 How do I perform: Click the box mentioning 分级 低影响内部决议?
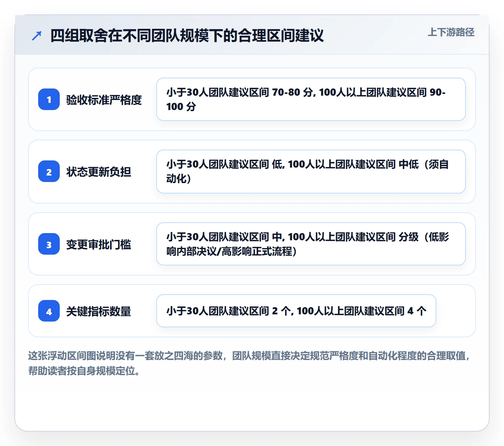click(x=311, y=244)
